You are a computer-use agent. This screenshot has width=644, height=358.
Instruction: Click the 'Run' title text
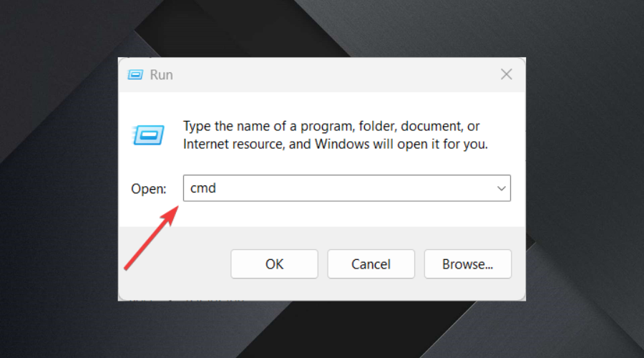pos(162,74)
